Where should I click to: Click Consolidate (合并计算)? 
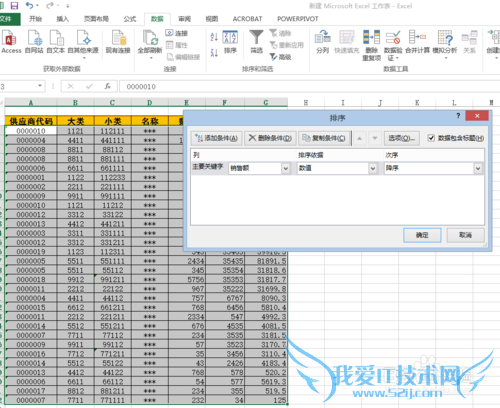pyautogui.click(x=417, y=42)
